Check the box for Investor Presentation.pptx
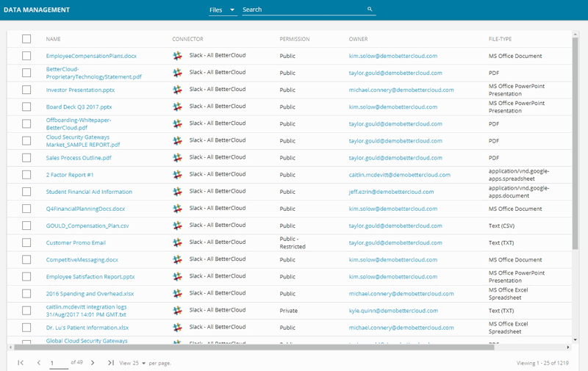588x371 pixels. (26, 90)
